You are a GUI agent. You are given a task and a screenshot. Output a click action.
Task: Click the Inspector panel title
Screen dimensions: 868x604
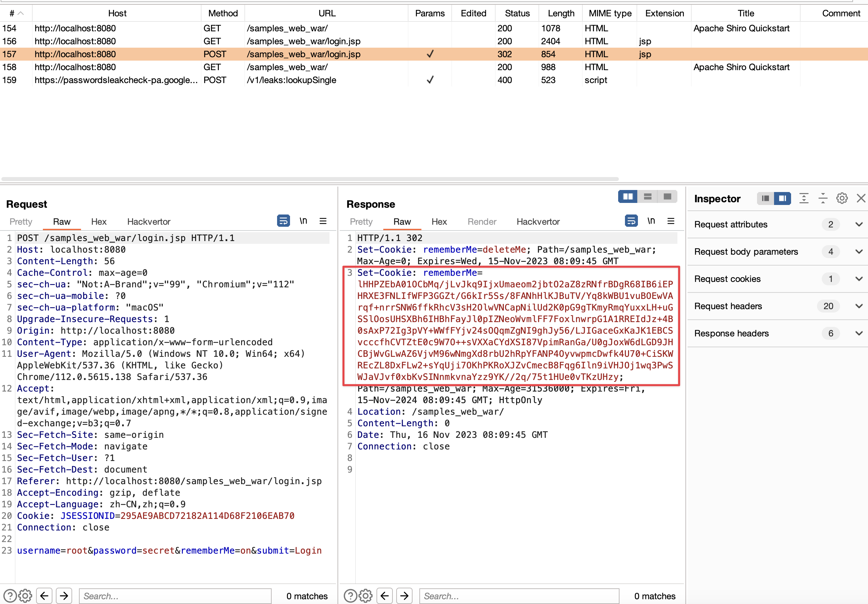pyautogui.click(x=717, y=198)
